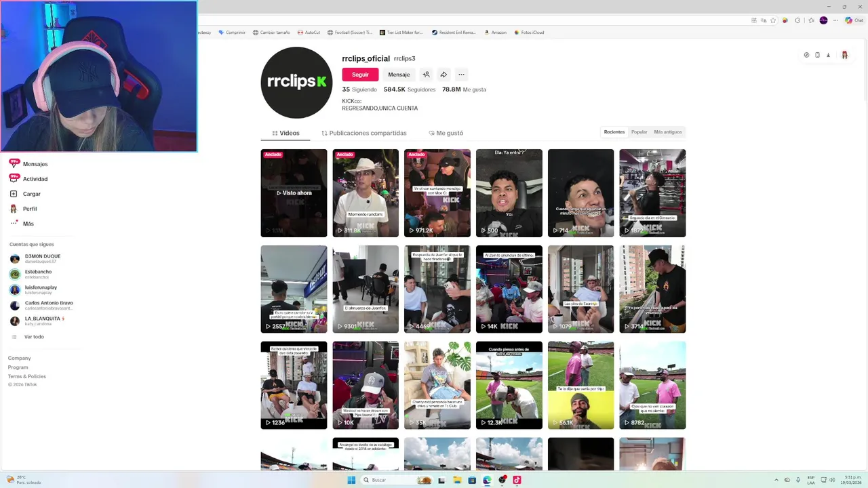Screen dimensions: 868x488
Task: Switch to Publicaciones compartidas tab
Action: tap(364, 133)
